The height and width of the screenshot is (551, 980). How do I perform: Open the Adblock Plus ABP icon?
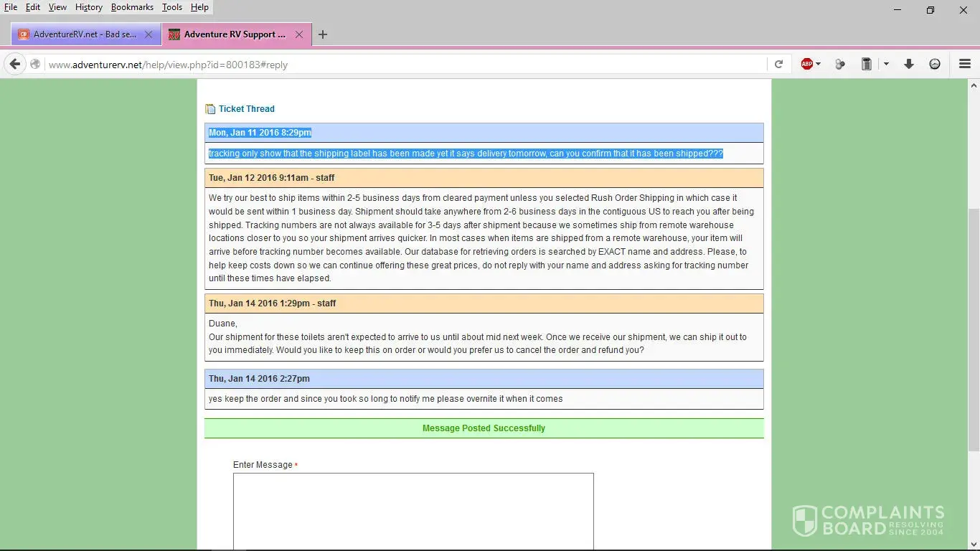(x=807, y=65)
